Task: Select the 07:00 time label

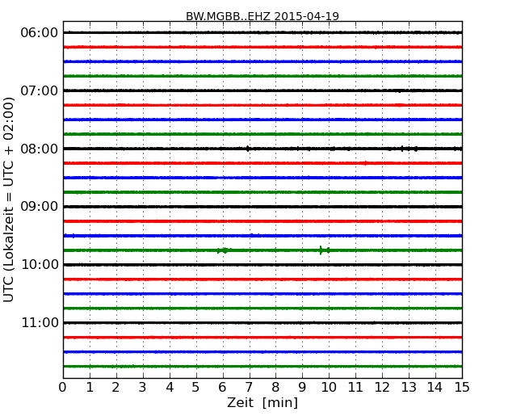Action: pos(39,90)
